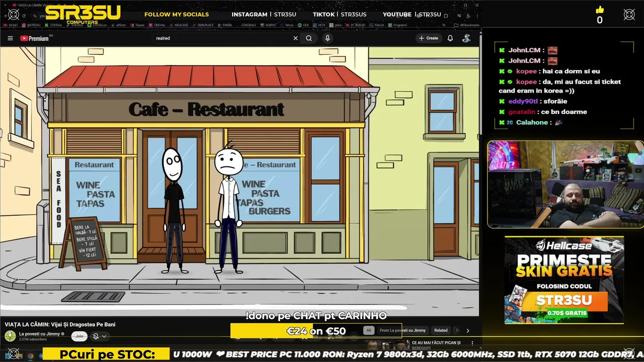Select 'From La povesti cu Jimmy' chip
This screenshot has height=362, width=644.
(x=403, y=330)
